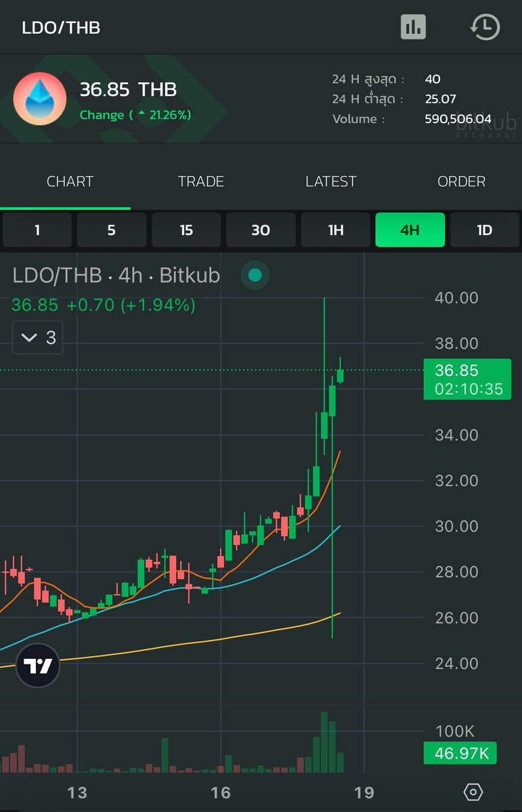
Task: Tap the green market status dot
Action: click(255, 276)
